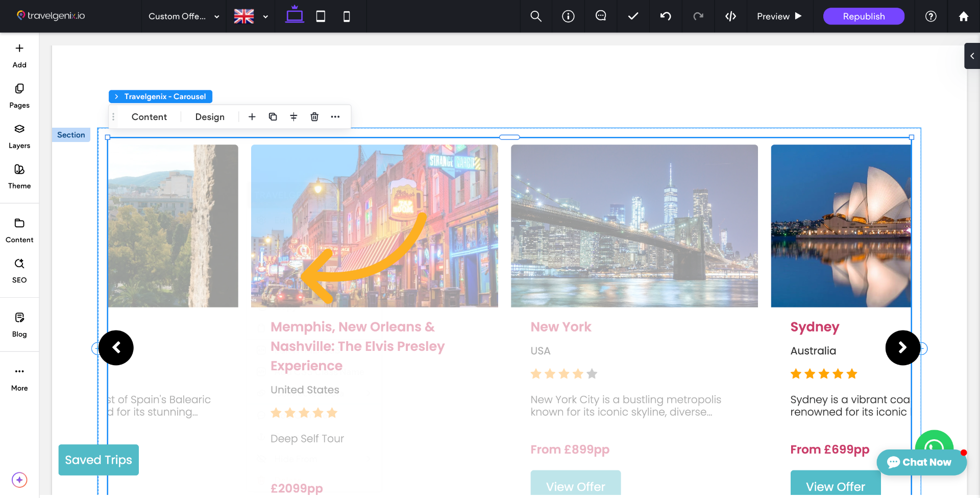Screen dimensions: 980x498
Task: Delete the carousel using the trash icon
Action: 314,116
